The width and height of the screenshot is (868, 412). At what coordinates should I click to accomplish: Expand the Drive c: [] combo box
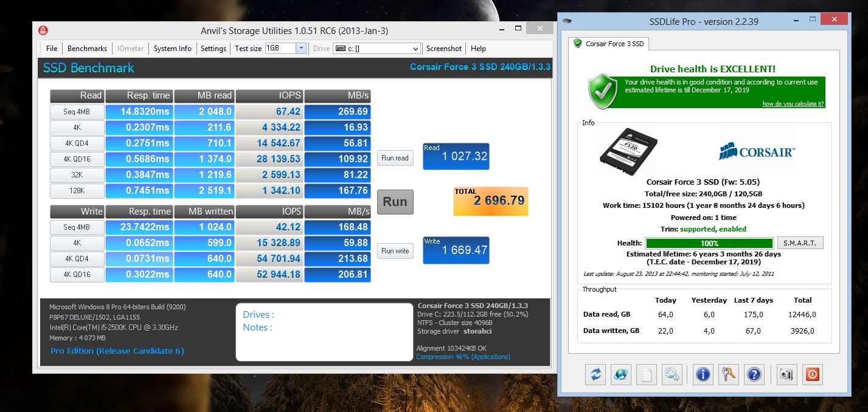(377, 49)
